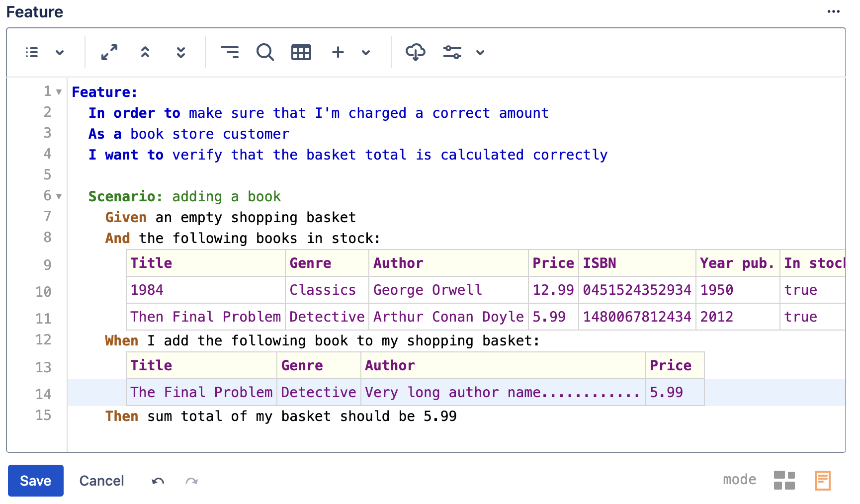Select 'Arthur Conan Doyle' author cell
860x504 pixels.
pyautogui.click(x=449, y=317)
